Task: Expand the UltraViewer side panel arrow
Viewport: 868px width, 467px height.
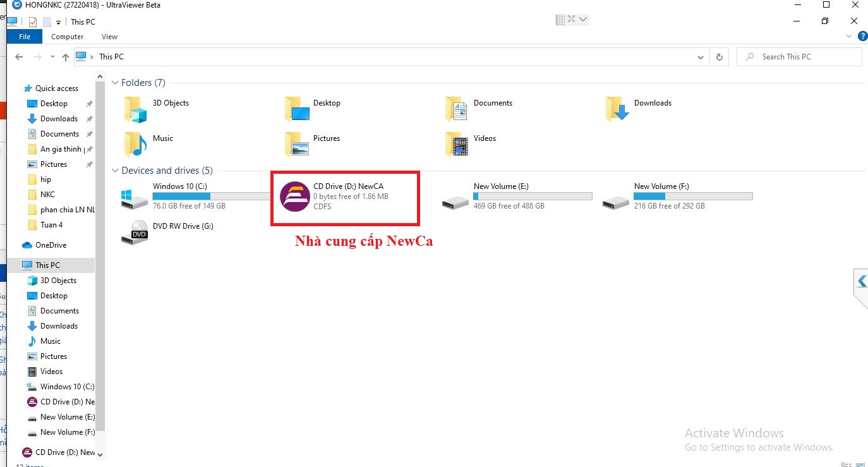Action: tap(861, 282)
